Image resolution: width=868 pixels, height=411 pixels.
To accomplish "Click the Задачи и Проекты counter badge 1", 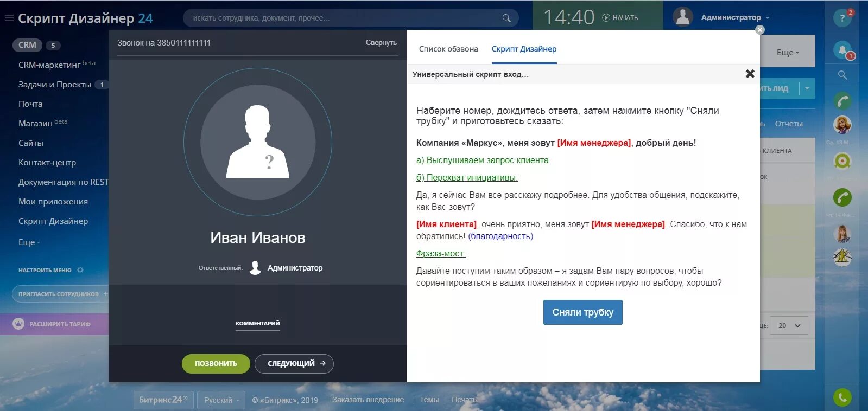I will [102, 85].
